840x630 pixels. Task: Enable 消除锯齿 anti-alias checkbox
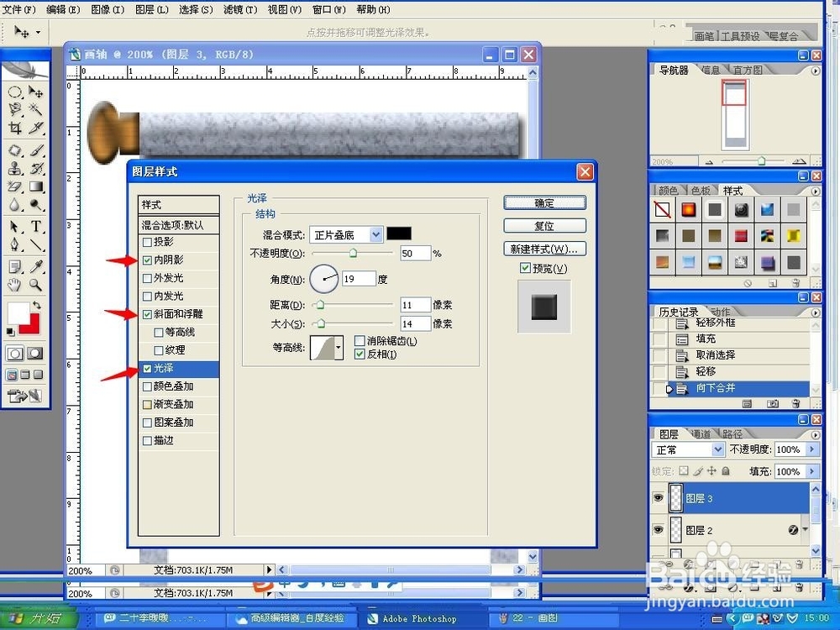(360, 341)
